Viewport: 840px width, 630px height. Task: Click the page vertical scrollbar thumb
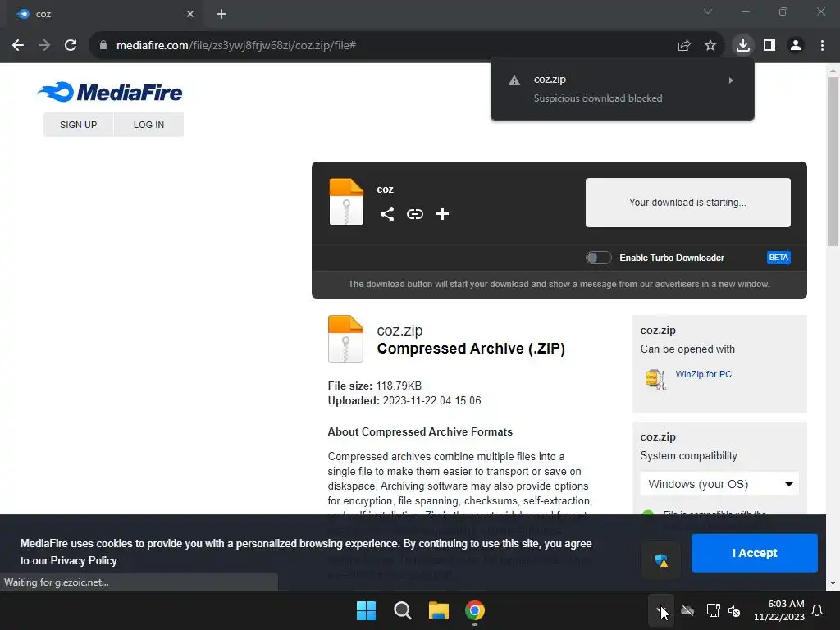pos(833,161)
